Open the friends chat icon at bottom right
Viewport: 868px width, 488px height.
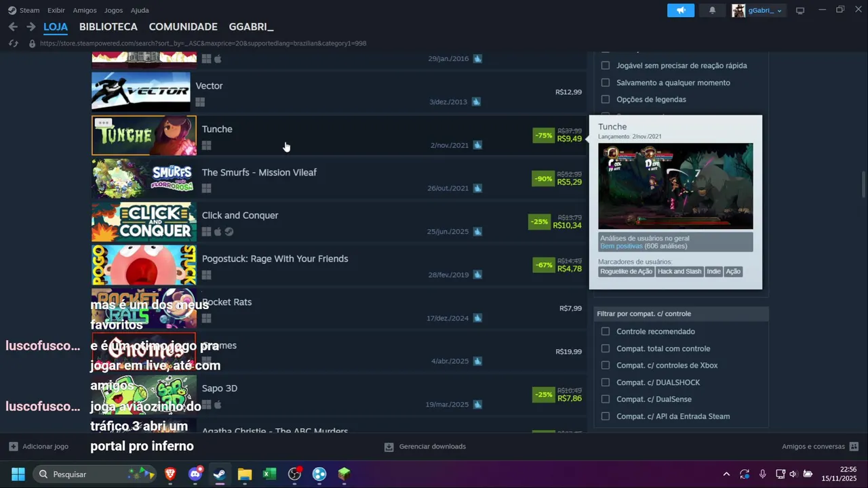[854, 447]
